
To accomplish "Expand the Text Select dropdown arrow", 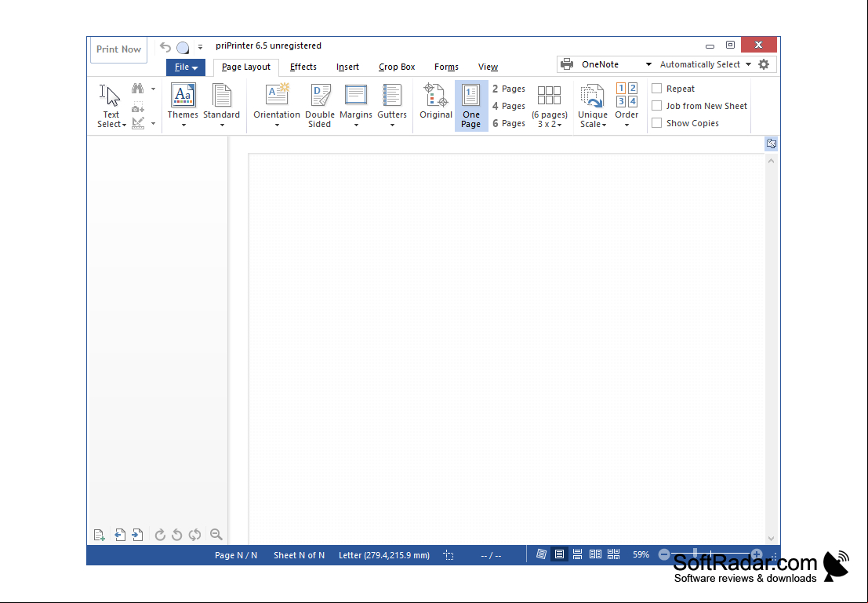I will pyautogui.click(x=124, y=125).
